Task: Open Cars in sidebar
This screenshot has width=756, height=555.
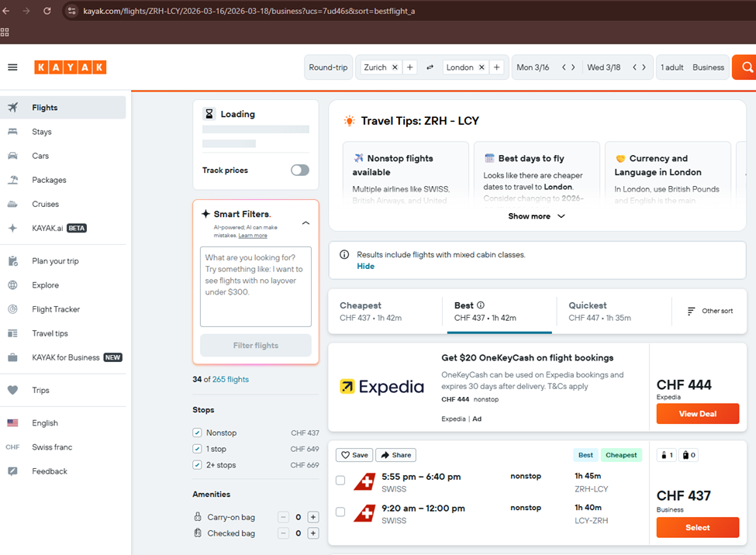Action: pyautogui.click(x=63, y=156)
